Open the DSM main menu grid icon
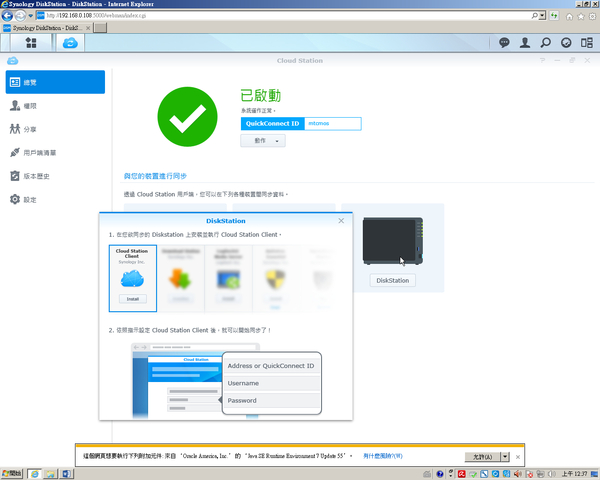Viewport: 600px width, 480px height. (x=31, y=42)
